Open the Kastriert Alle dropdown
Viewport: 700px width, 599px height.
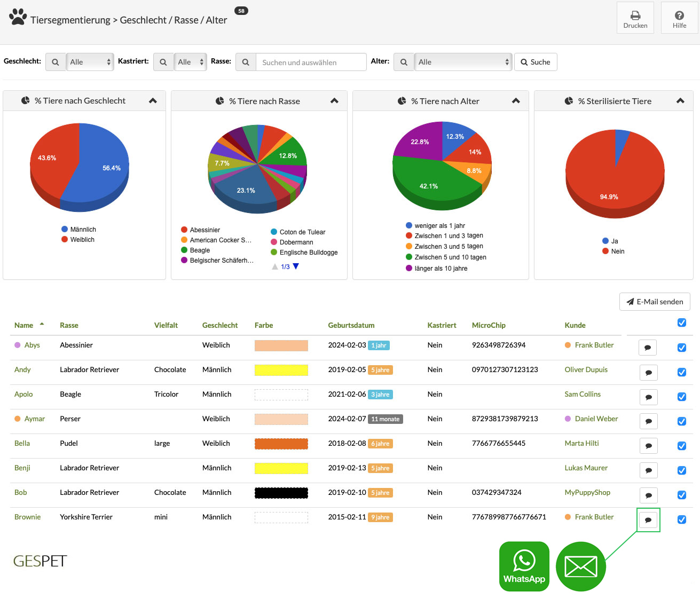(x=190, y=62)
